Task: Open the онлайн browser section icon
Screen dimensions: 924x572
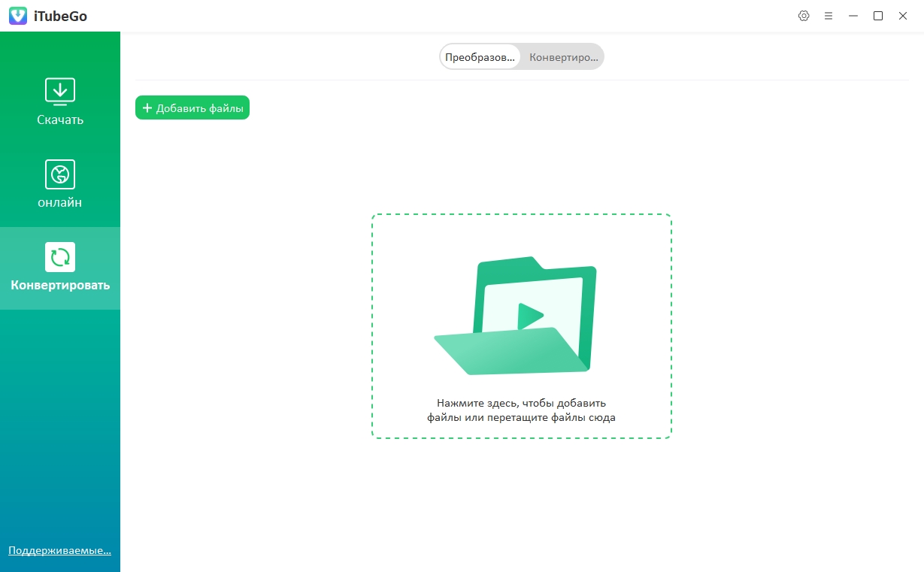Action: [x=60, y=174]
